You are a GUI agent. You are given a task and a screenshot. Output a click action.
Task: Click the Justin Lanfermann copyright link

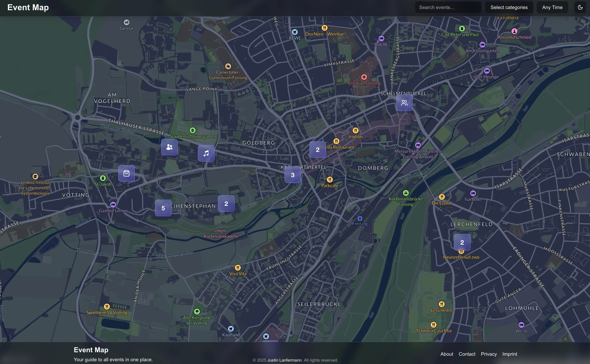tap(284, 360)
